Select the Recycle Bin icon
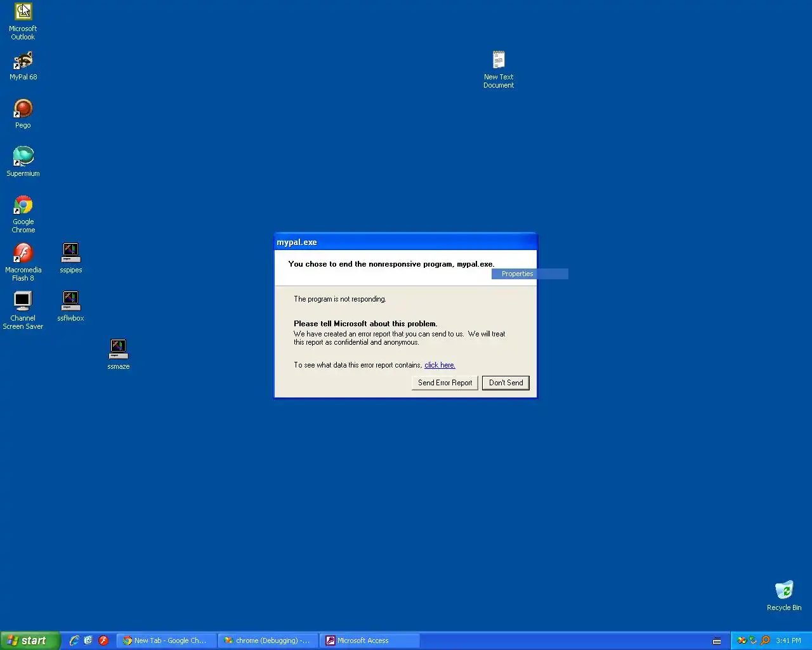Viewport: 812px width, 650px height. 784,596
